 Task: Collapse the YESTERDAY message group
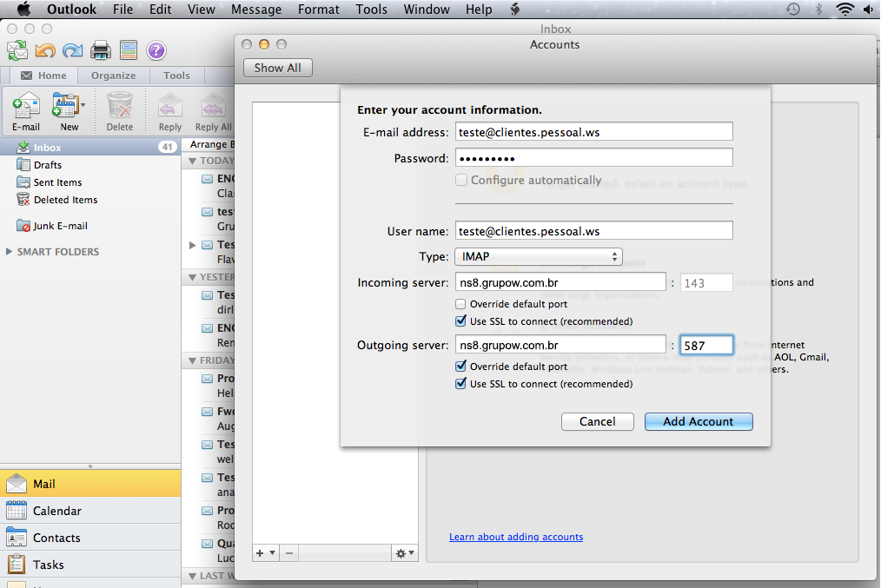tap(192, 277)
